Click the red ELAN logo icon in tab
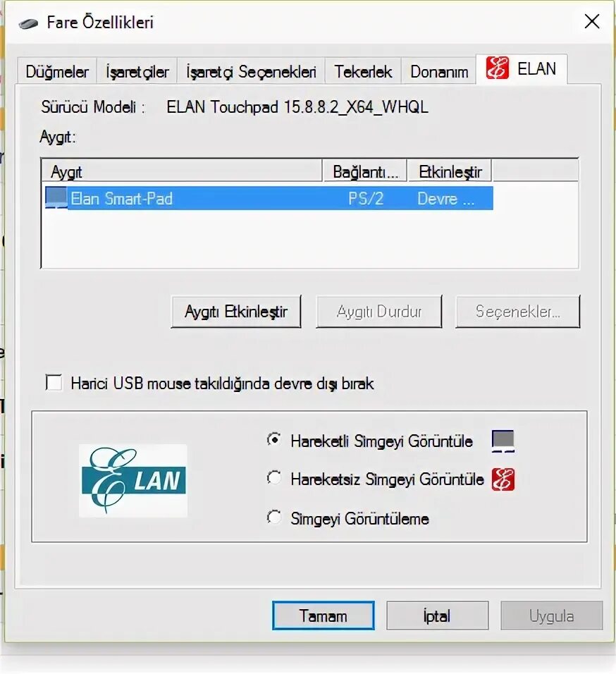The width and height of the screenshot is (616, 674). point(497,68)
